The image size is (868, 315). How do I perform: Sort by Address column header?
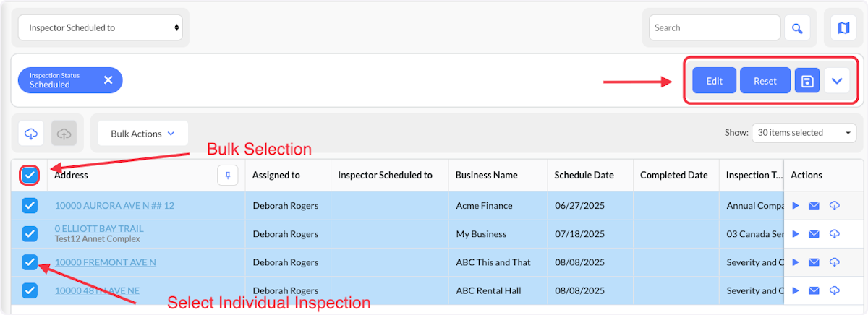click(x=71, y=175)
